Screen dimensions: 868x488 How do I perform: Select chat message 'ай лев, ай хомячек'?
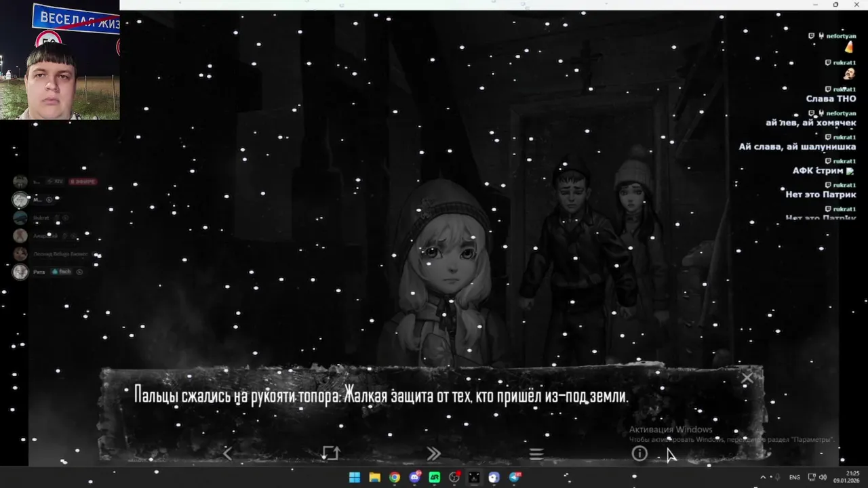[x=811, y=123]
